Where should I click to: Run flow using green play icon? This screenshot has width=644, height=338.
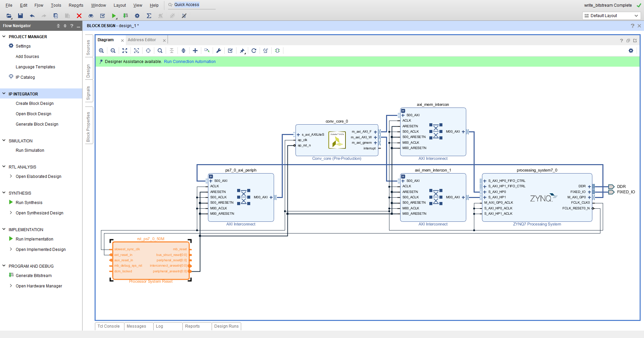pos(114,16)
